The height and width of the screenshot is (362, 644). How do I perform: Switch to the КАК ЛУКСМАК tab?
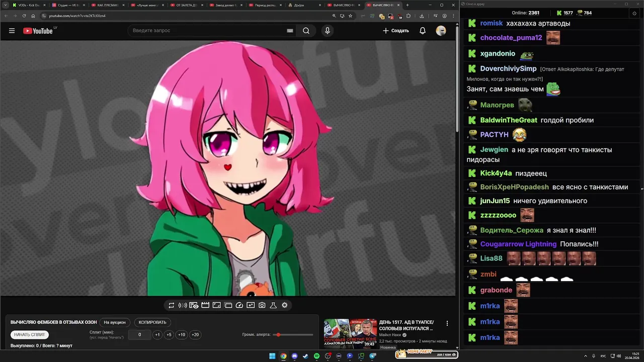[108, 5]
